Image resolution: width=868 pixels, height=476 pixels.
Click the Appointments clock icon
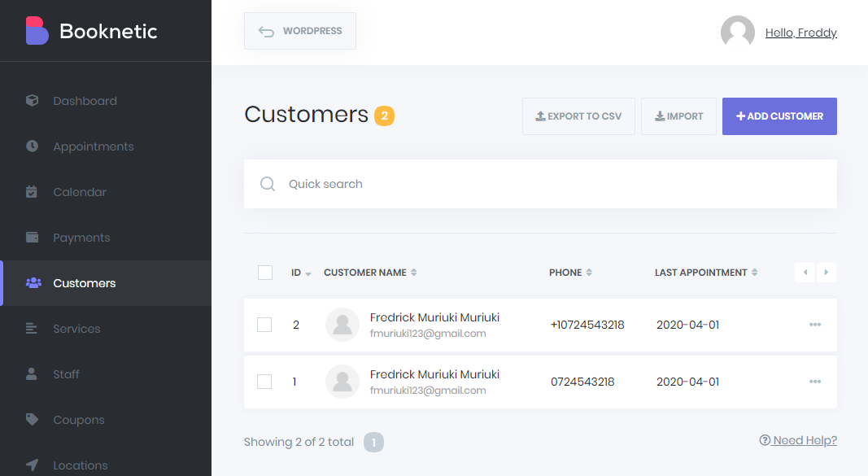(32, 146)
